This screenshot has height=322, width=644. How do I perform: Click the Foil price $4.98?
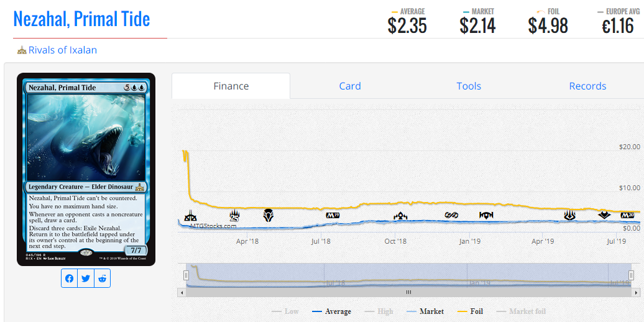pos(548,26)
